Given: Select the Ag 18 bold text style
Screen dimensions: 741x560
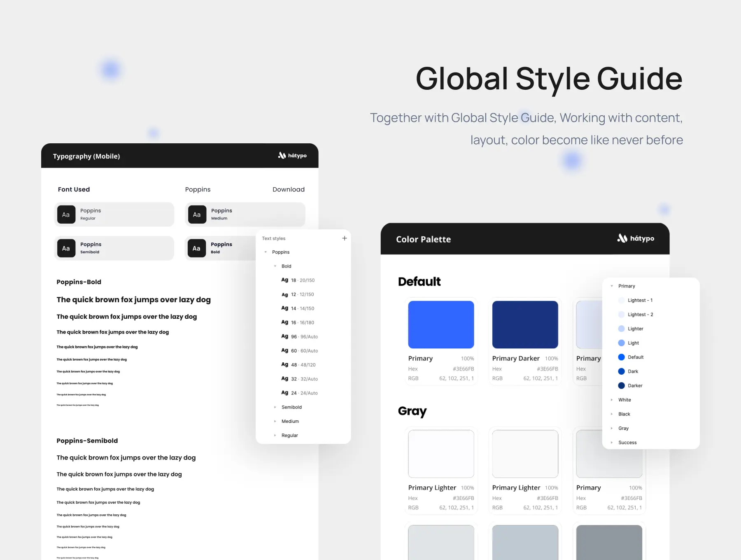Looking at the screenshot, I should point(298,280).
